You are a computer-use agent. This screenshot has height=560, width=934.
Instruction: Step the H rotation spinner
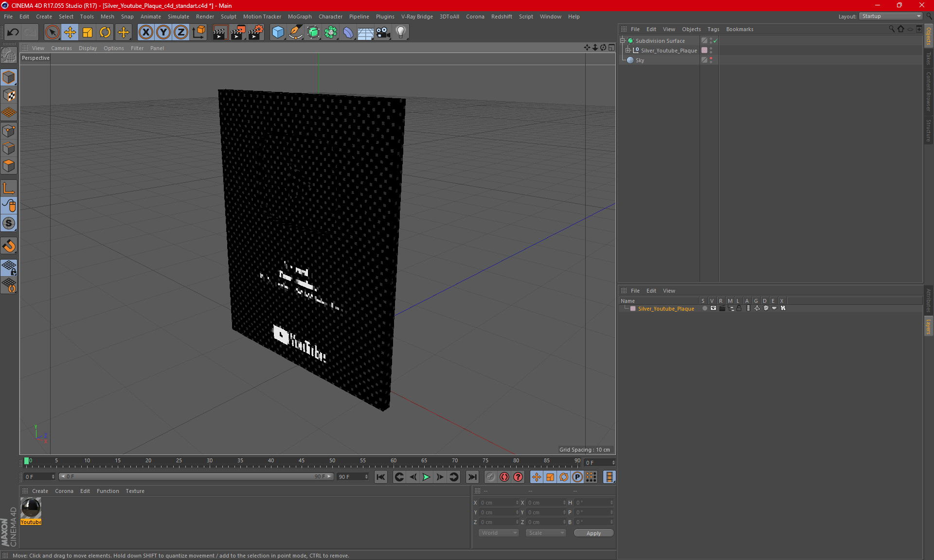pos(611,503)
